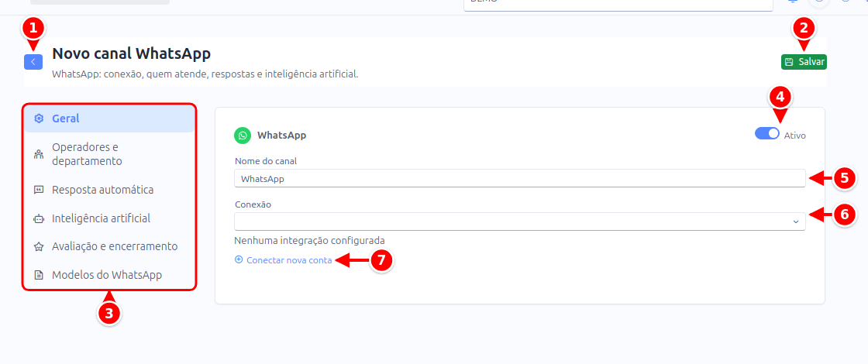The image size is (868, 364).
Task: Click the green WhatsApp logo icon
Action: (x=243, y=135)
